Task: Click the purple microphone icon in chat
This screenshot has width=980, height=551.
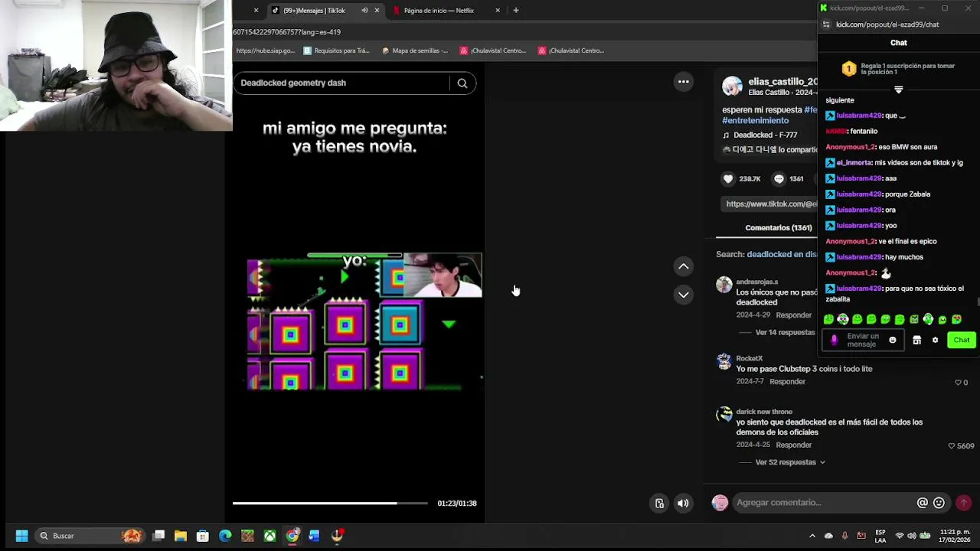Action: point(834,341)
